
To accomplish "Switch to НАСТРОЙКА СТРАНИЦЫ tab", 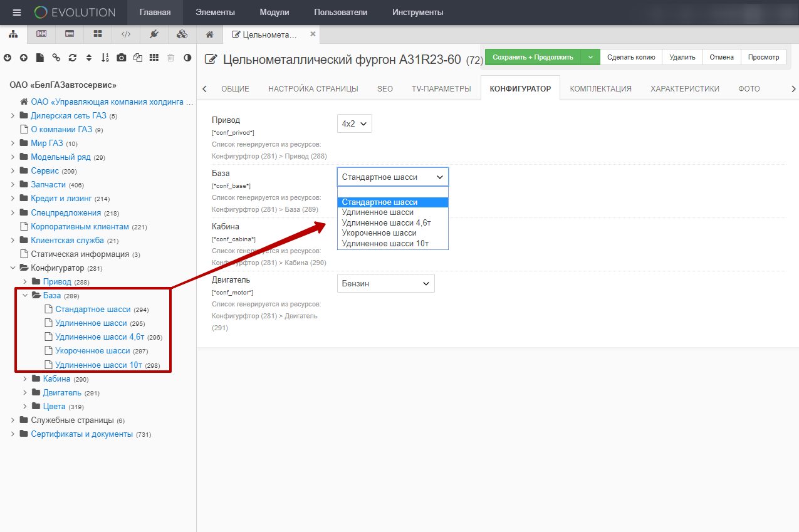I will pyautogui.click(x=313, y=89).
